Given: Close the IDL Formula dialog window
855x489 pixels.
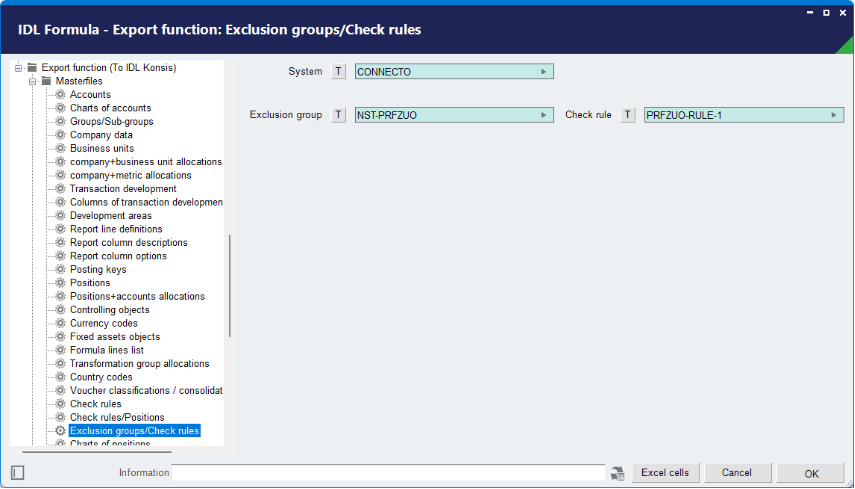Looking at the screenshot, I should [x=843, y=13].
